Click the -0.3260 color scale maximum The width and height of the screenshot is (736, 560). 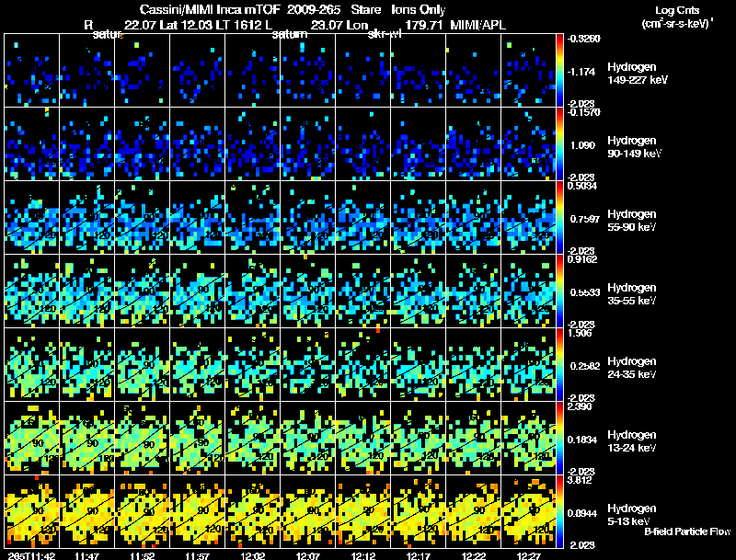click(583, 39)
